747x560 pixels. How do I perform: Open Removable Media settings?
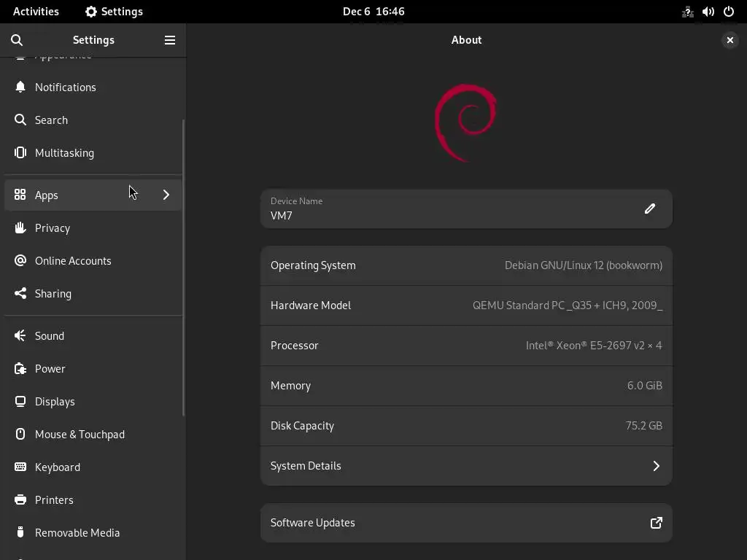(93, 532)
